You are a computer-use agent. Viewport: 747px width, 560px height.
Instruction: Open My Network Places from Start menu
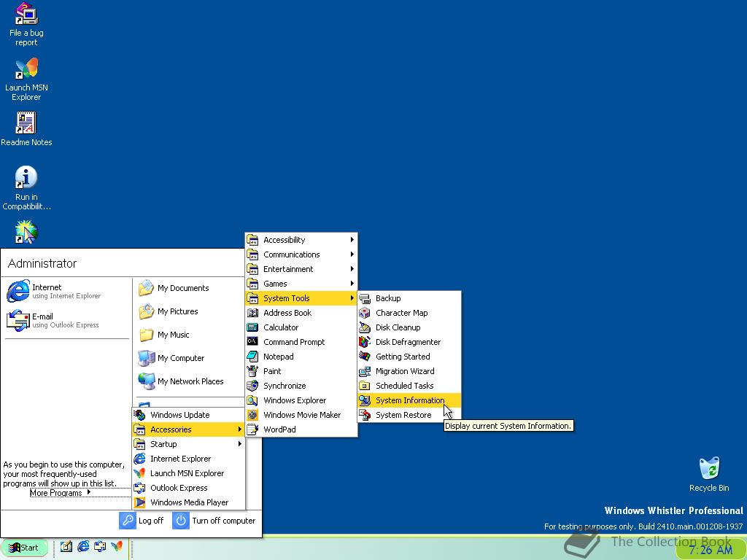(181, 381)
